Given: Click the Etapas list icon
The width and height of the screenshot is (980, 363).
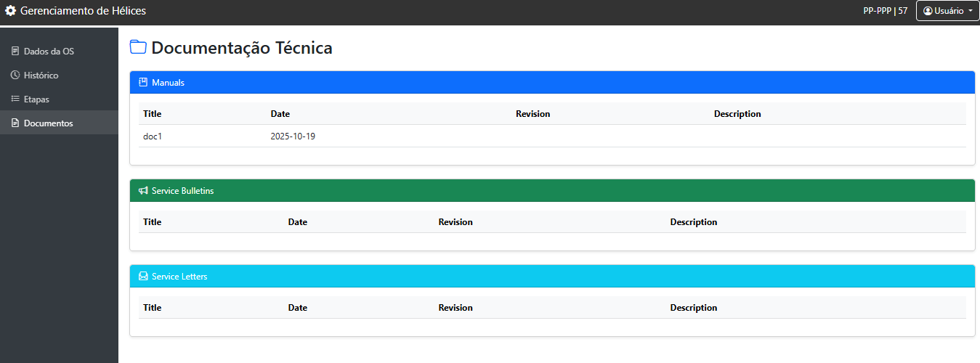Looking at the screenshot, I should click(x=15, y=99).
